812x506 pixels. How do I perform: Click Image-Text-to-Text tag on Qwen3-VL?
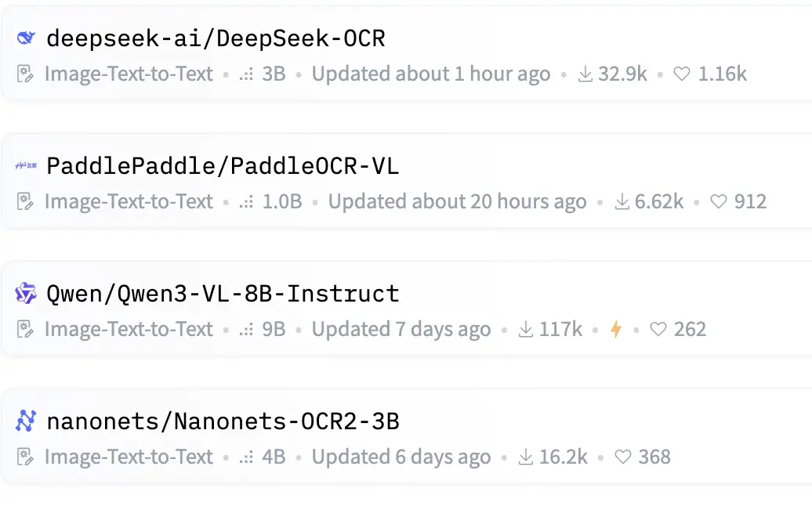[x=129, y=330]
